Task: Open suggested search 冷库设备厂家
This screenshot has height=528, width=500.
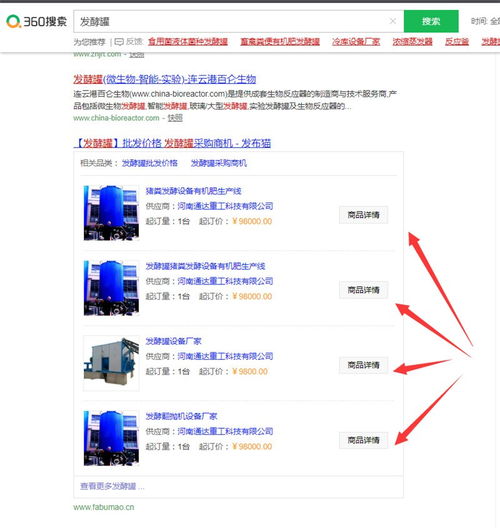Action: click(356, 42)
